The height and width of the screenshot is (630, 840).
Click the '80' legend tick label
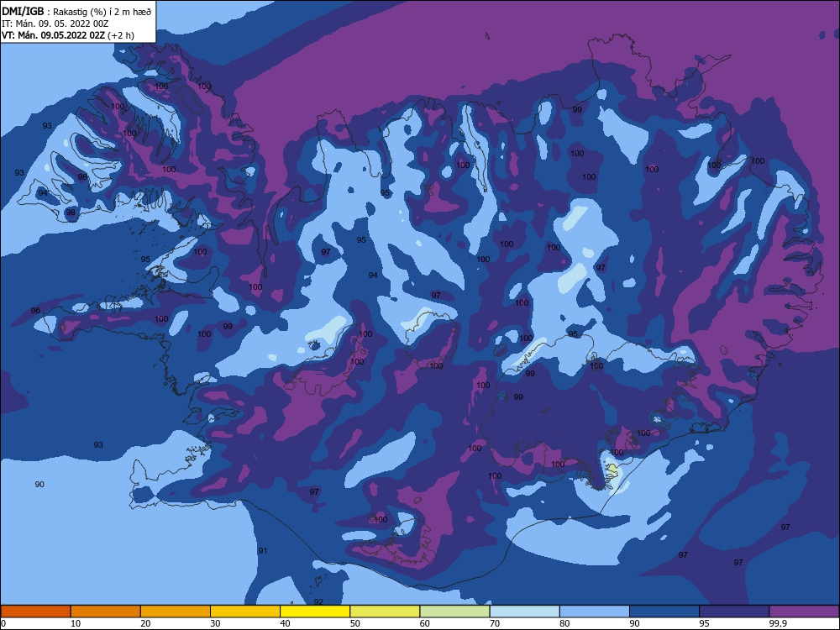coord(564,623)
